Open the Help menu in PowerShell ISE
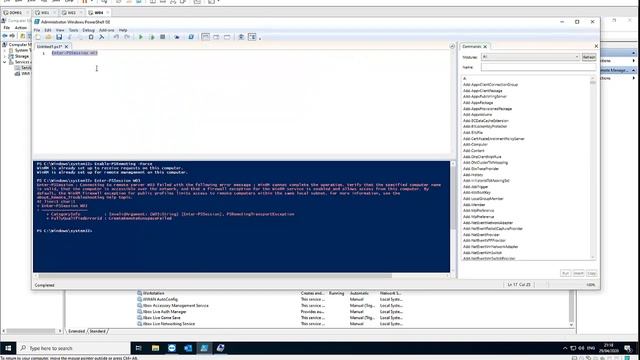The height and width of the screenshot is (360, 640). click(123, 30)
